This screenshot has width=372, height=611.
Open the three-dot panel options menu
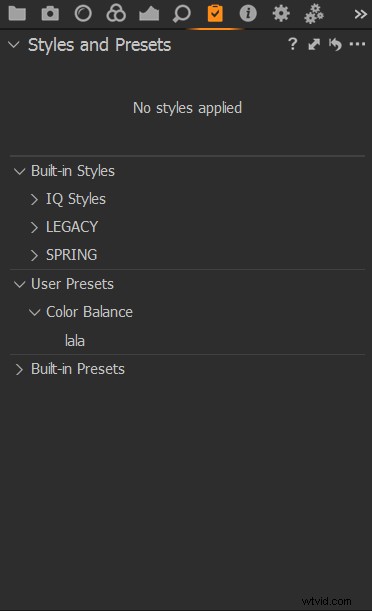[357, 44]
